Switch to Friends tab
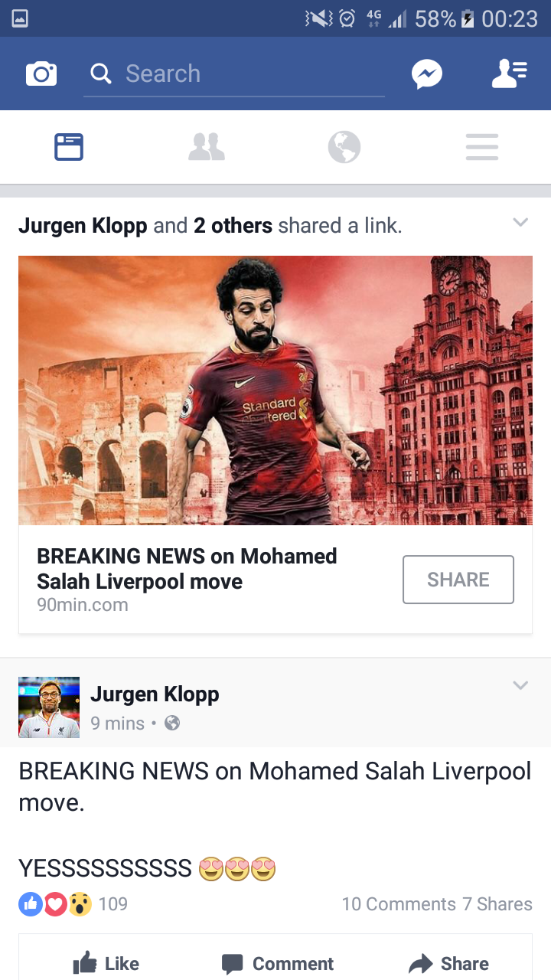The image size is (551, 980). tap(207, 146)
